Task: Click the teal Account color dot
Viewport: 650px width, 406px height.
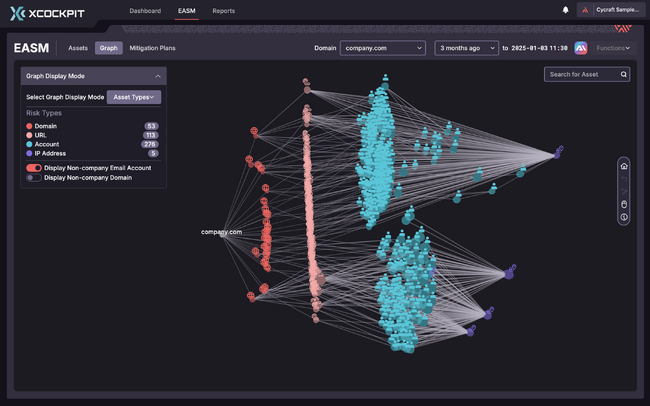Action: pos(29,144)
